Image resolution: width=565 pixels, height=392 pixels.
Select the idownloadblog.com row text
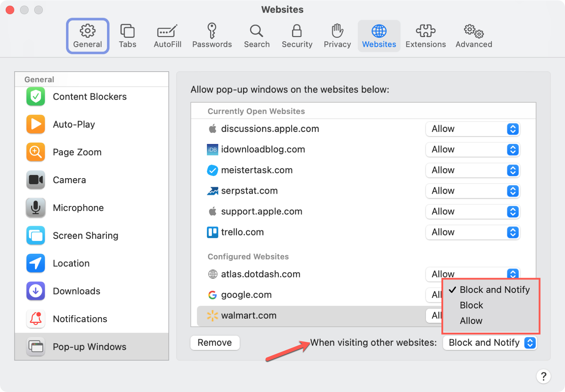tap(263, 150)
